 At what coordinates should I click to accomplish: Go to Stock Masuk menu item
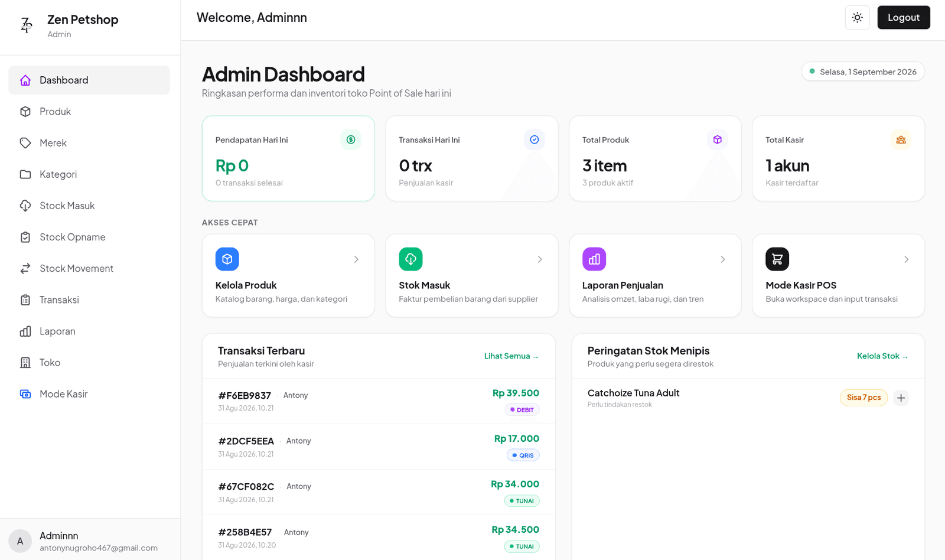click(x=89, y=206)
